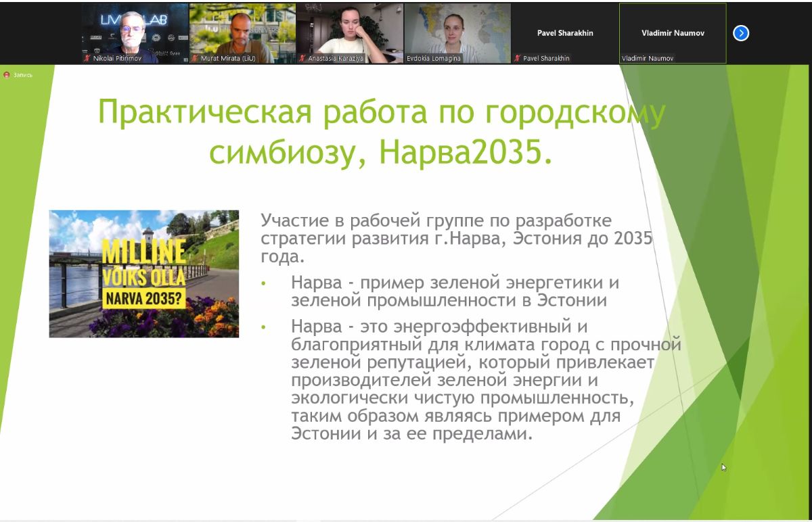Show next participants with the blue arrow

point(741,33)
